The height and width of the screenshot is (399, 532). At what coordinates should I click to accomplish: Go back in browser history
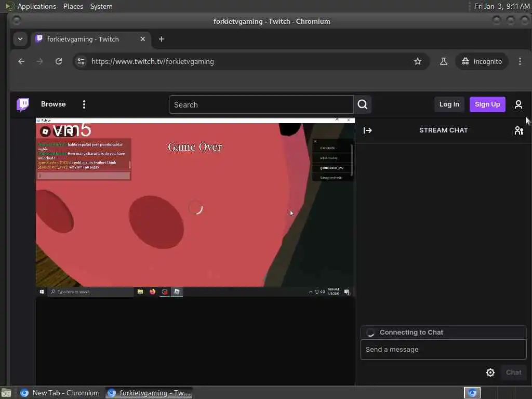[21, 61]
